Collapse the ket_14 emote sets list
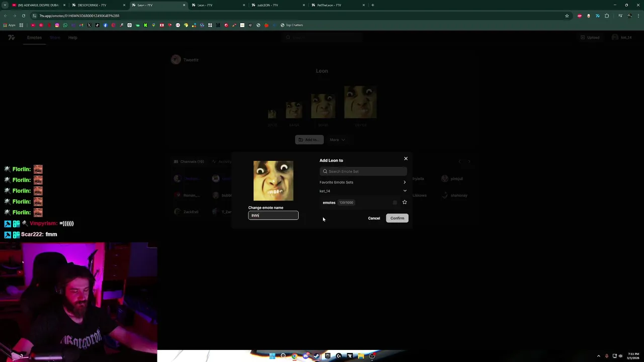This screenshot has width=644, height=362. click(x=363, y=191)
